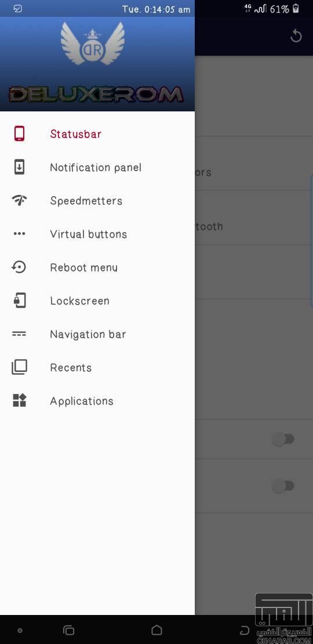The width and height of the screenshot is (313, 644).
Task: Tap the recent apps navigation button
Action: 68,630
